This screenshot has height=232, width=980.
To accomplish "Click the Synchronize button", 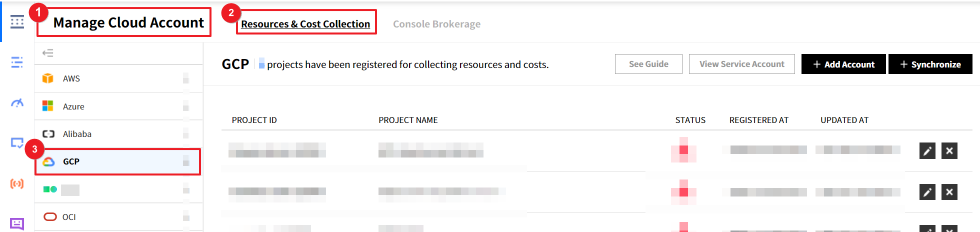I will coord(930,64).
